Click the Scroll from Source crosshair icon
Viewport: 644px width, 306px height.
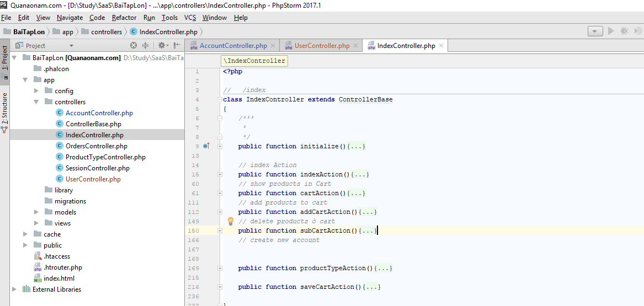coord(134,46)
